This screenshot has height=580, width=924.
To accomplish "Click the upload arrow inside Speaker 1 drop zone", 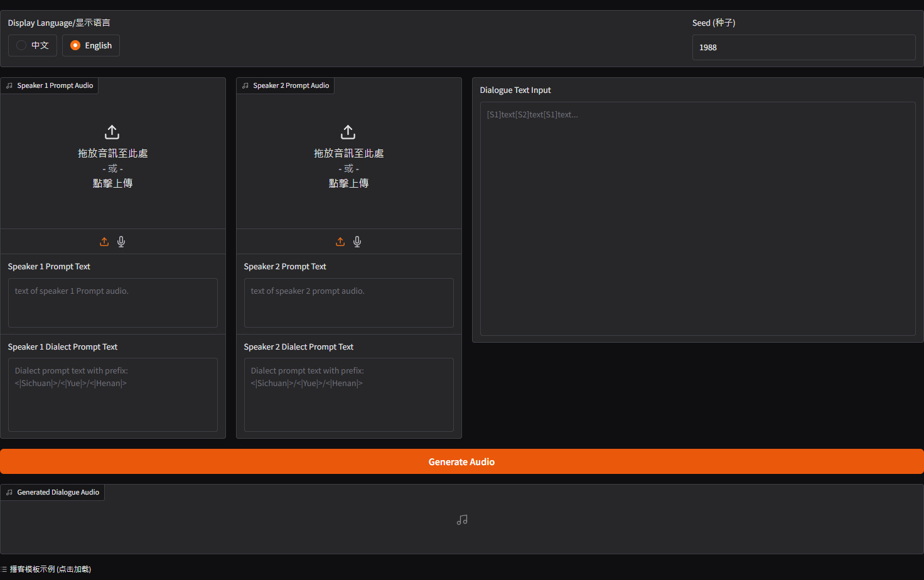I will click(112, 132).
